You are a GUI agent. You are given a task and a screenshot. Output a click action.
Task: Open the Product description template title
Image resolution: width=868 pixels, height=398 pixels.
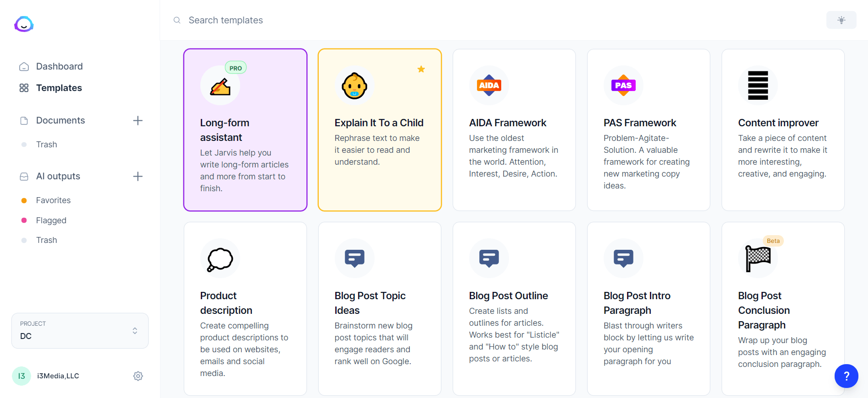point(226,303)
